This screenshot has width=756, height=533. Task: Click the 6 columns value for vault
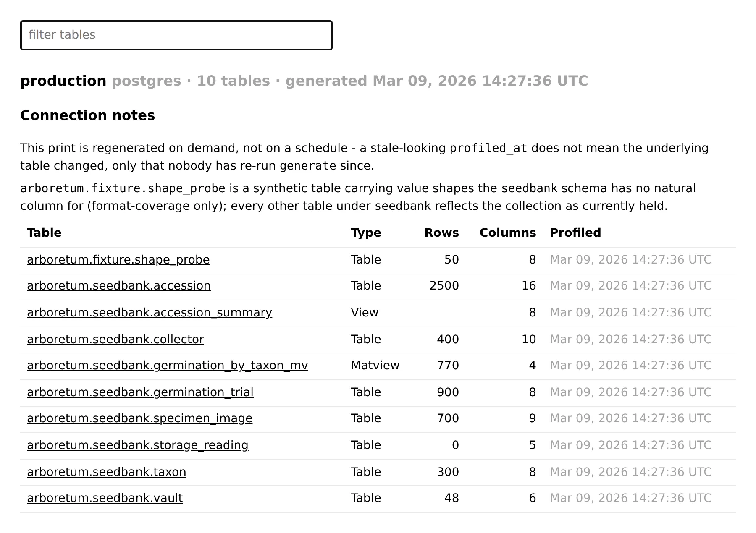pos(533,498)
